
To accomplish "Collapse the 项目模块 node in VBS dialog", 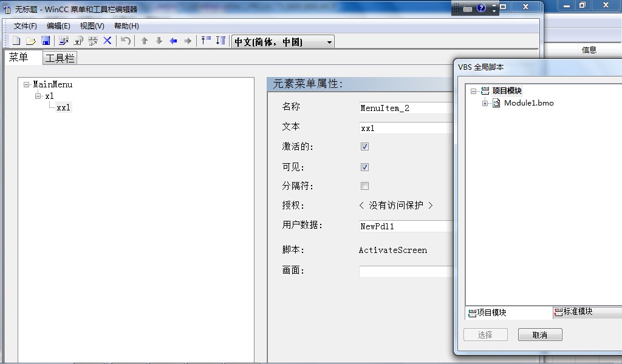I will [473, 91].
